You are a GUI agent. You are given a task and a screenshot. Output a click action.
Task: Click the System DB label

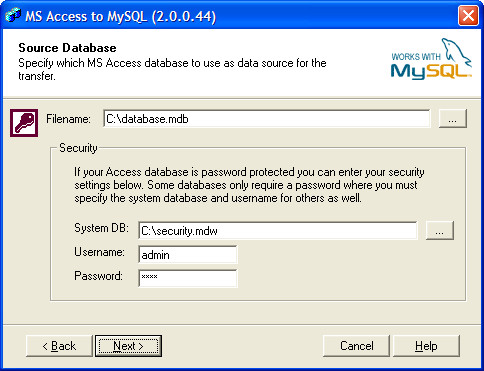[x=101, y=228]
